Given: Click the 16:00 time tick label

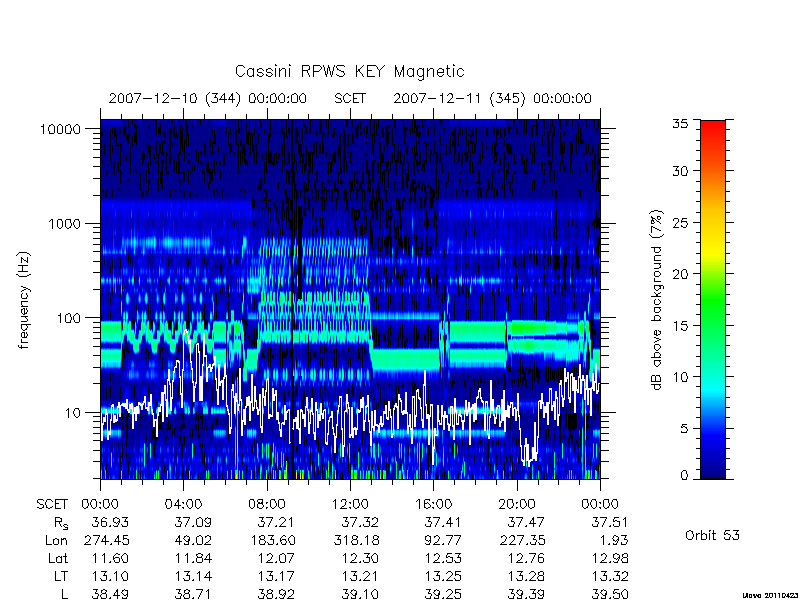Looking at the screenshot, I should tap(433, 505).
